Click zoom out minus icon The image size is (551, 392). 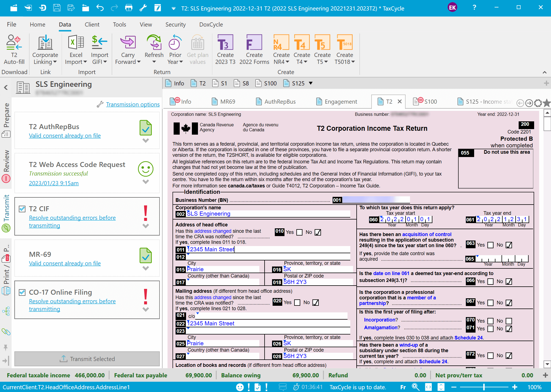pyautogui.click(x=454, y=387)
